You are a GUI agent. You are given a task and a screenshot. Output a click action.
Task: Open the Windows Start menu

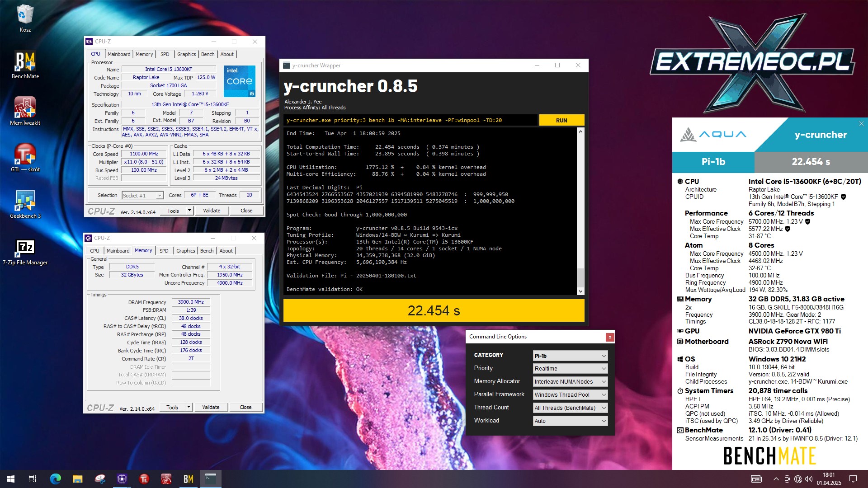pos(11,479)
